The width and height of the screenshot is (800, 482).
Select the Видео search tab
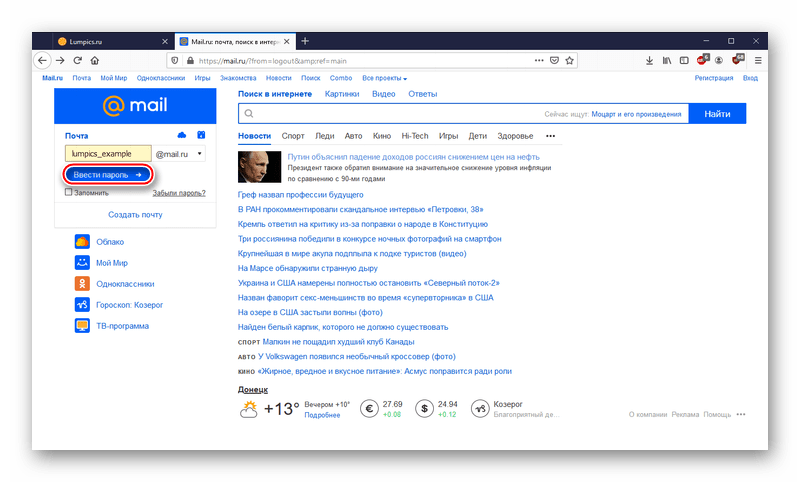click(384, 94)
